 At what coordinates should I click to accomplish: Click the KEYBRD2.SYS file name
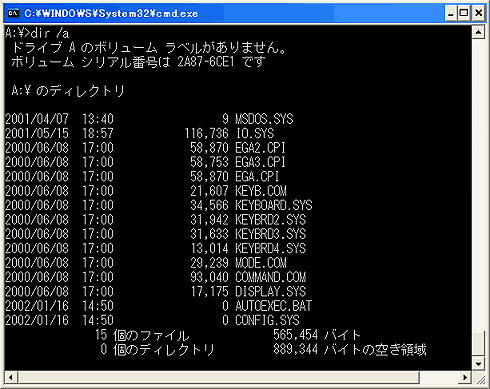click(x=271, y=220)
